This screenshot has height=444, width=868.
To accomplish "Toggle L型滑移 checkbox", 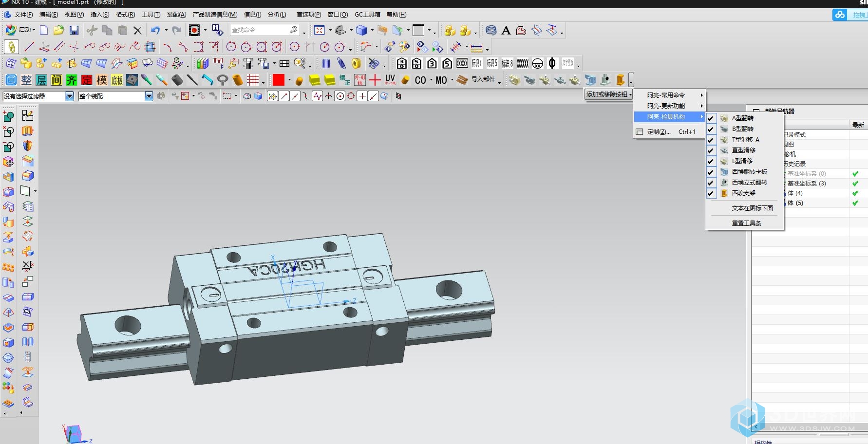I will 710,161.
